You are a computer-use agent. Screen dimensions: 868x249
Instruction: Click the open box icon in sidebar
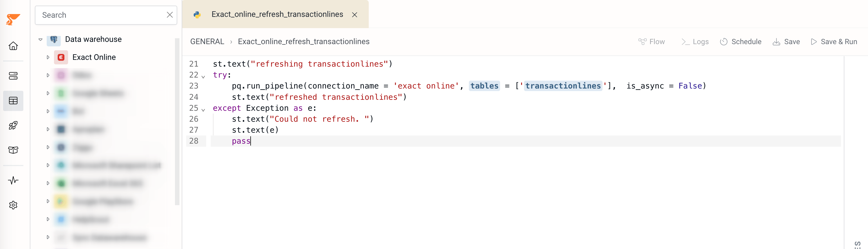[x=13, y=150]
